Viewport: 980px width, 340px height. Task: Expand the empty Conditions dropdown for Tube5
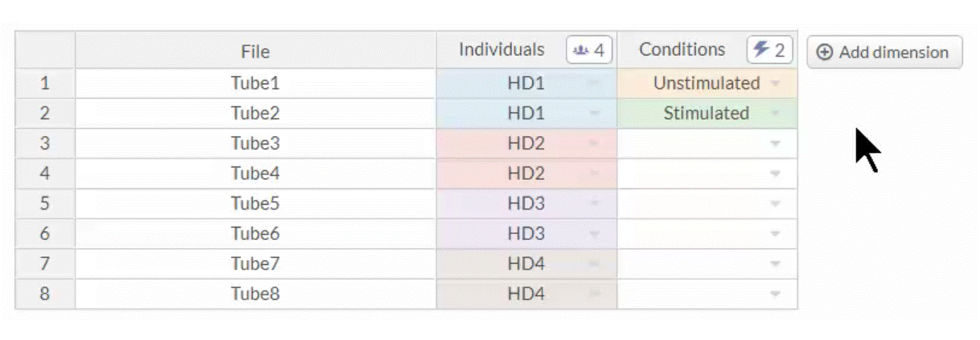point(775,204)
